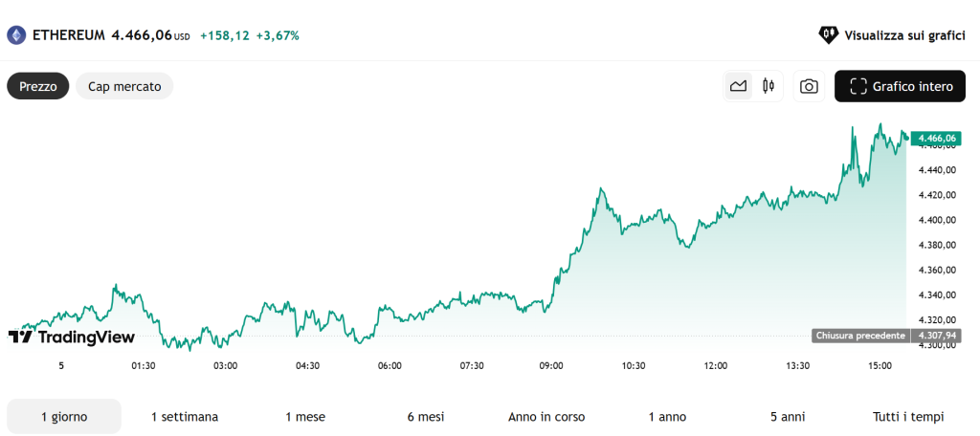Open Visualizza sui grafici link
Screen dimensions: 980x436
[x=903, y=35]
